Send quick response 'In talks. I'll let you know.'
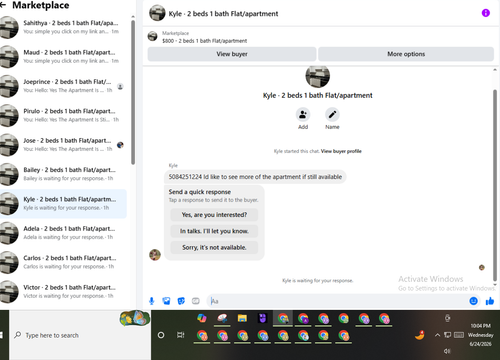500x360 pixels. tap(214, 231)
